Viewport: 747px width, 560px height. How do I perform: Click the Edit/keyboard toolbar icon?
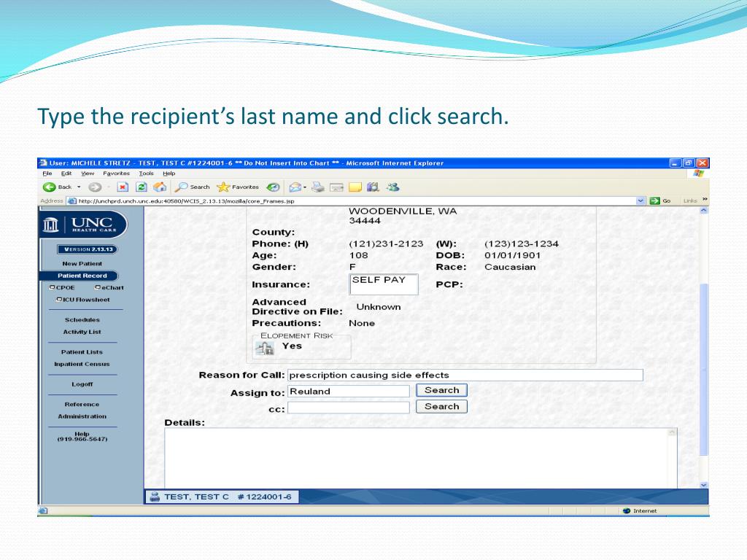[336, 187]
